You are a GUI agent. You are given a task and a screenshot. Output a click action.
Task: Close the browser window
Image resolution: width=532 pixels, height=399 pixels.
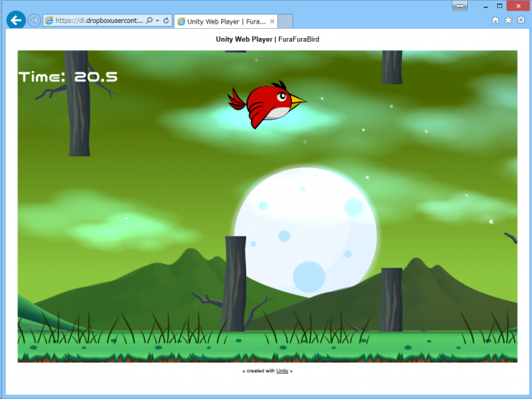pos(518,6)
